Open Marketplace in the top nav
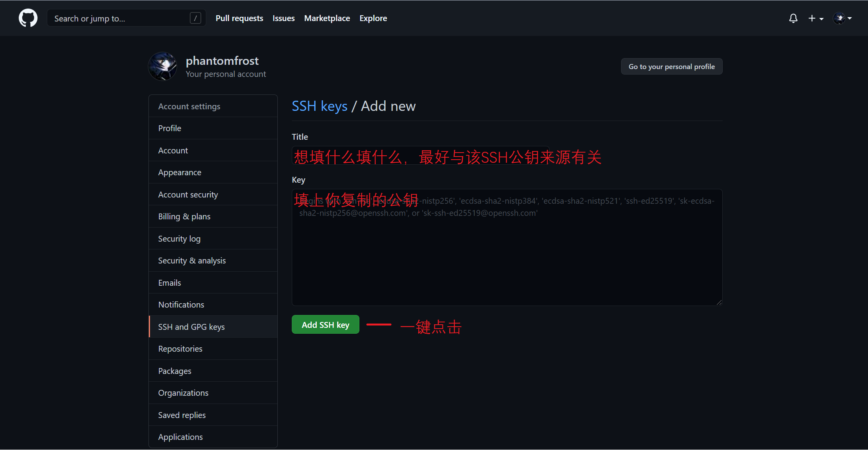The height and width of the screenshot is (450, 868). pyautogui.click(x=327, y=18)
